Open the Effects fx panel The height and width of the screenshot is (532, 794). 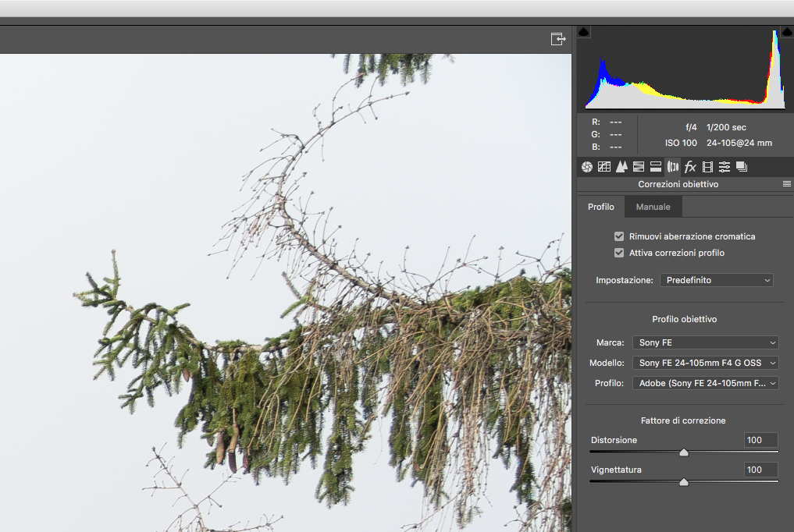[x=690, y=167]
